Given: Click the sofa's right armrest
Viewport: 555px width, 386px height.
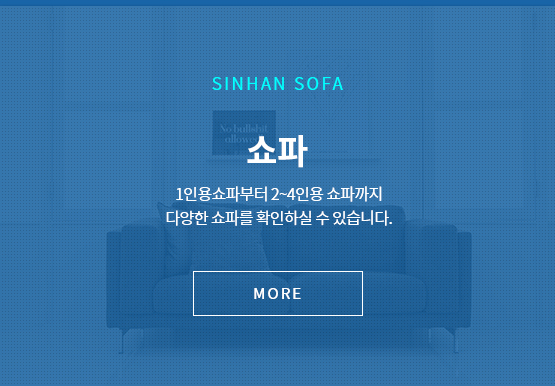Looking at the screenshot, I should pos(464,280).
